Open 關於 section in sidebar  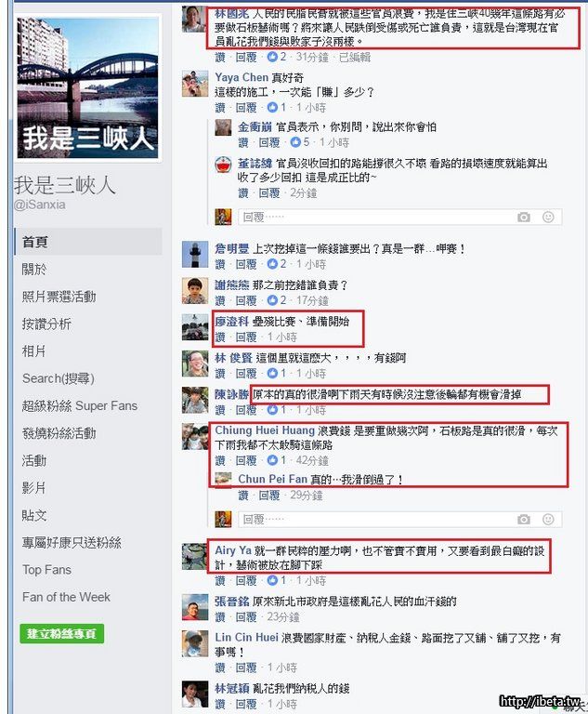[x=34, y=269]
